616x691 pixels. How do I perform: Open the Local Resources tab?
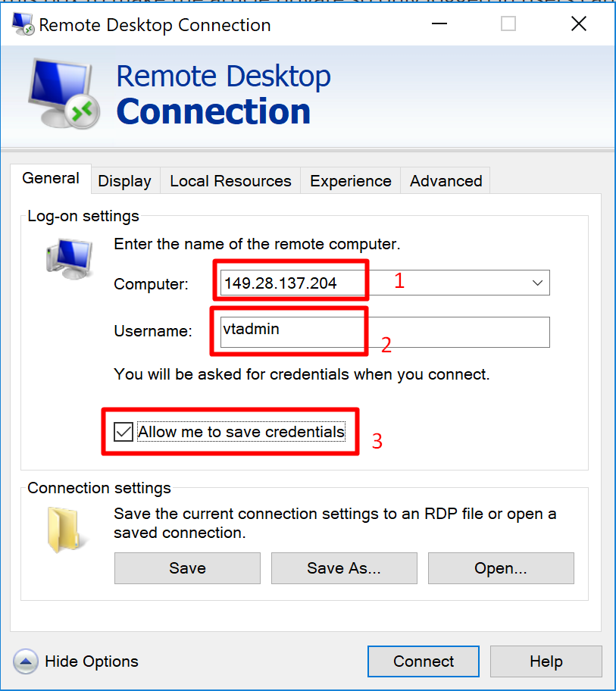[x=230, y=181]
